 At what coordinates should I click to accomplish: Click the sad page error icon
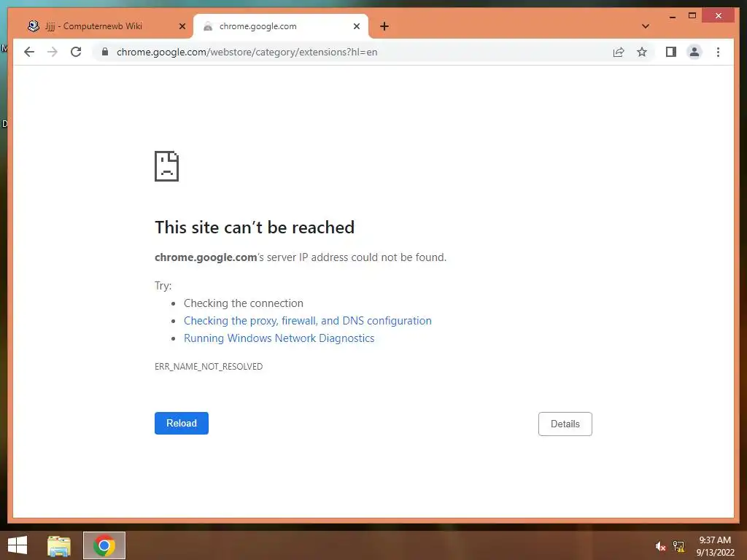click(167, 166)
